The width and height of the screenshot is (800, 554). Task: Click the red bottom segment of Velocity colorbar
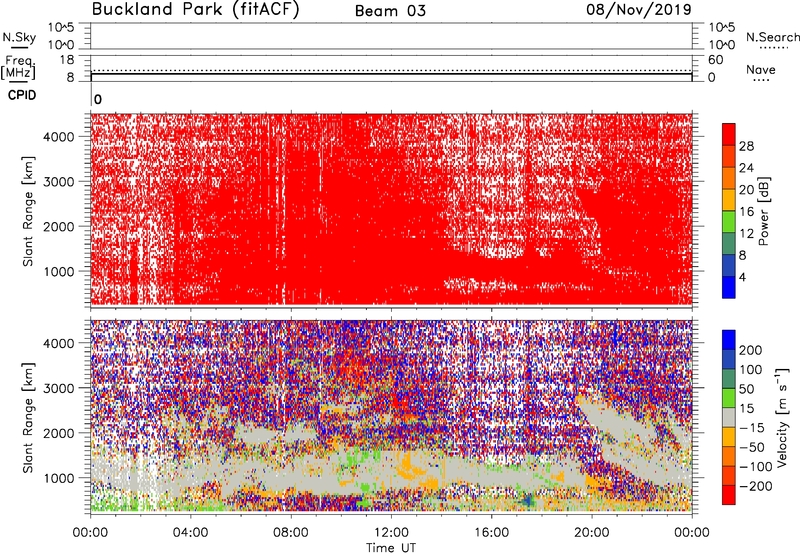pyautogui.click(x=729, y=495)
